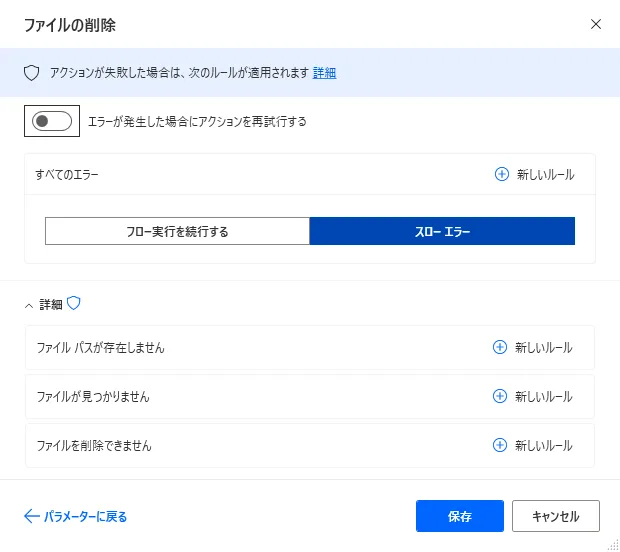Click the shield icon in the info banner
The height and width of the screenshot is (552, 620).
(31, 73)
